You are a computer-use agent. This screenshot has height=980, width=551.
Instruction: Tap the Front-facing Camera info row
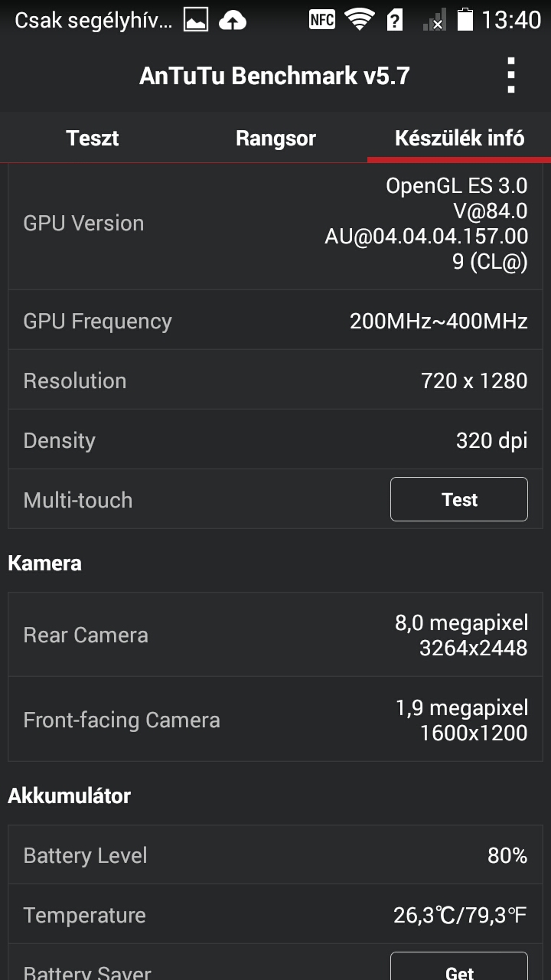[275, 720]
